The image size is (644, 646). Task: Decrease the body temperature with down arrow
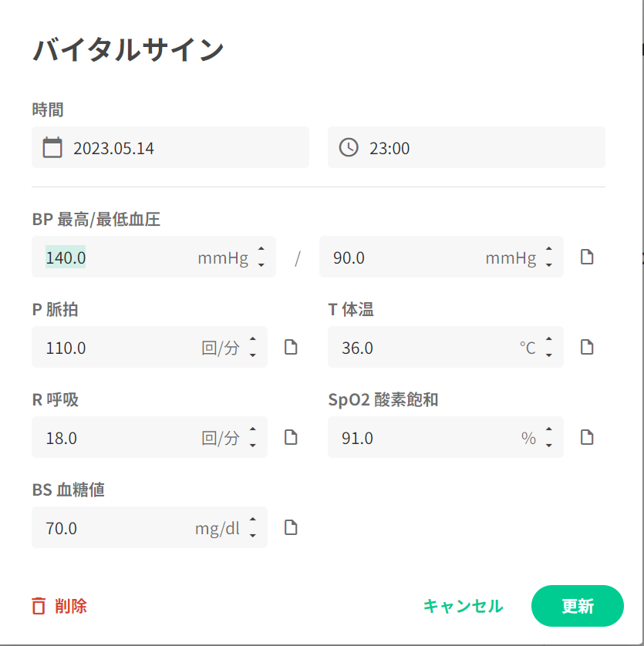pyautogui.click(x=548, y=355)
